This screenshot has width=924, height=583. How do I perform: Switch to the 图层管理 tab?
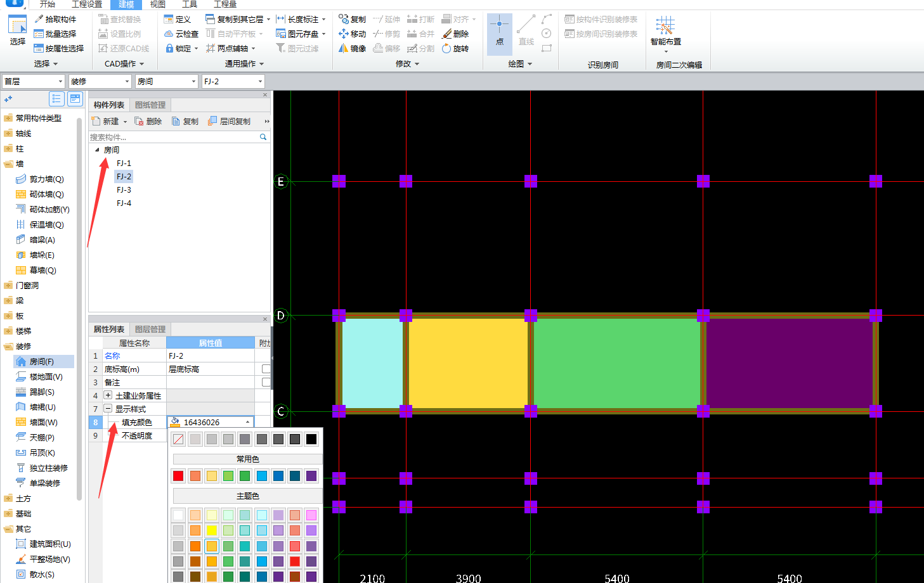pyautogui.click(x=150, y=330)
